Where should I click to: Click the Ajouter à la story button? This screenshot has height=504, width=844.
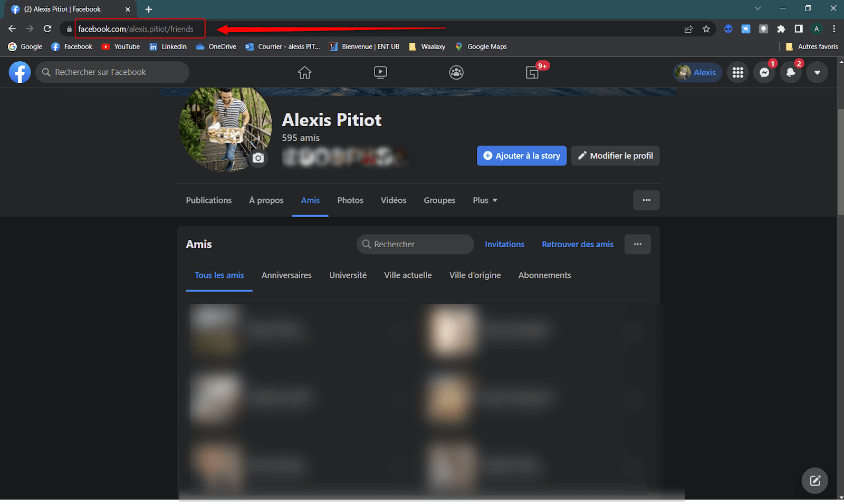[522, 156]
